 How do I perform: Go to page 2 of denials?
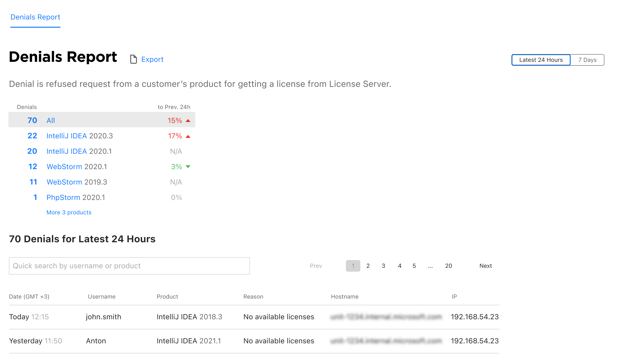368,266
